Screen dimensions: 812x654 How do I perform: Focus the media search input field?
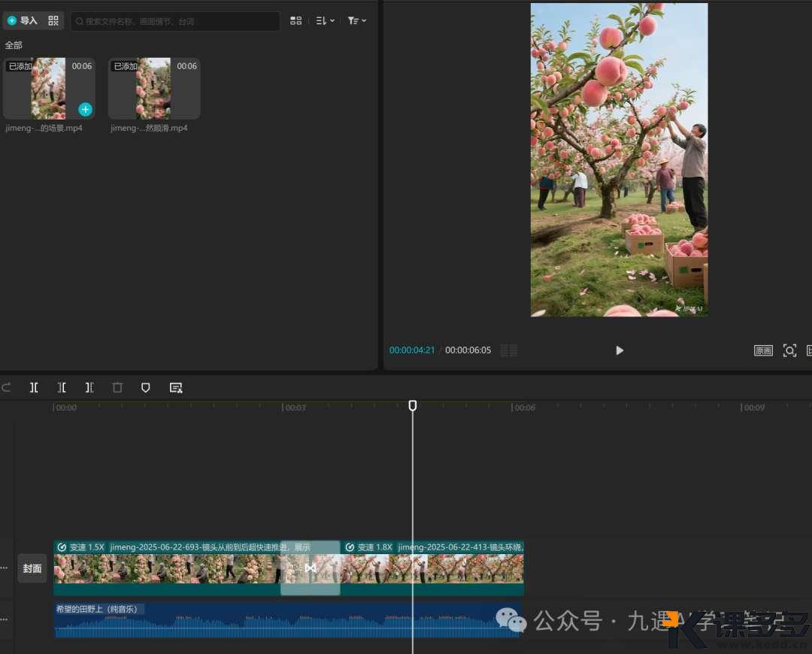coord(175,21)
